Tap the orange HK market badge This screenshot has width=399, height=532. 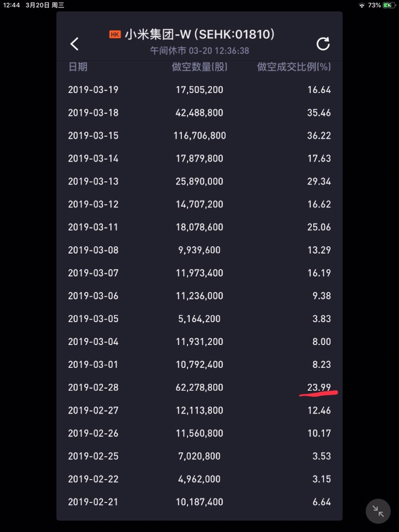[x=115, y=35]
